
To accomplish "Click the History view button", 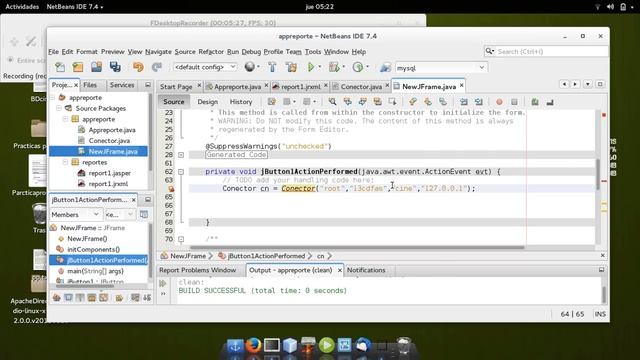I will pyautogui.click(x=241, y=102).
